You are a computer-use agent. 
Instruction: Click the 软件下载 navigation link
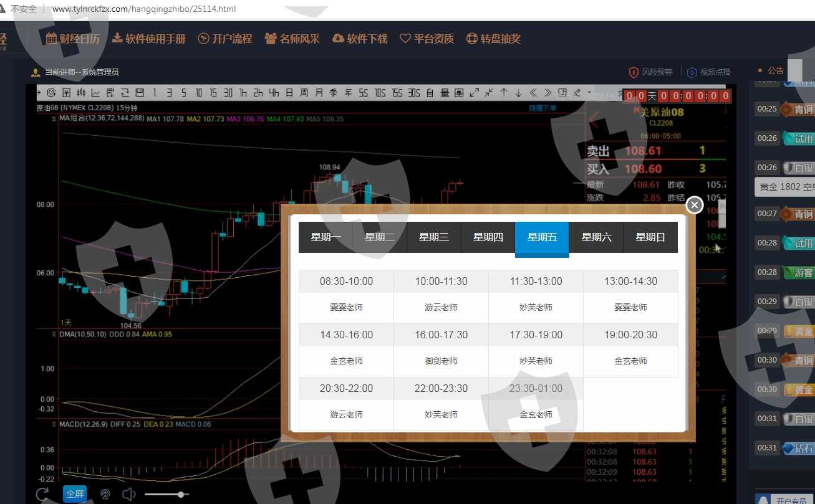coord(360,39)
